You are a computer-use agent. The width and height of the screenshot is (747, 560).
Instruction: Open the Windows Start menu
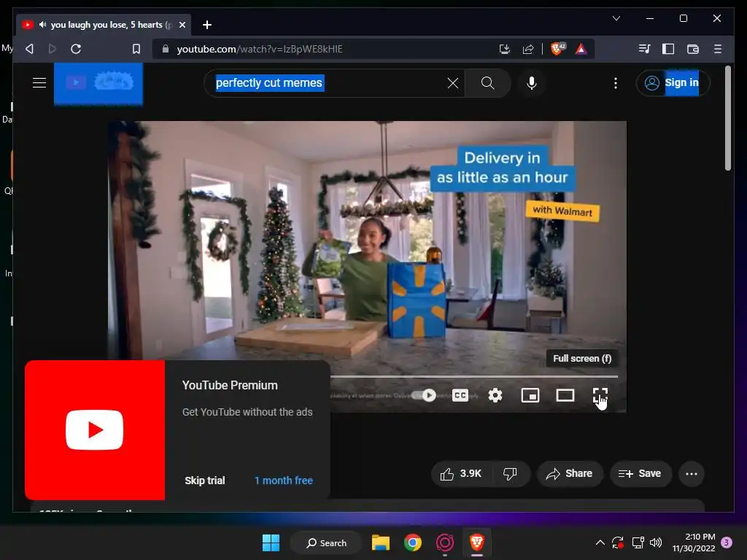point(271,542)
